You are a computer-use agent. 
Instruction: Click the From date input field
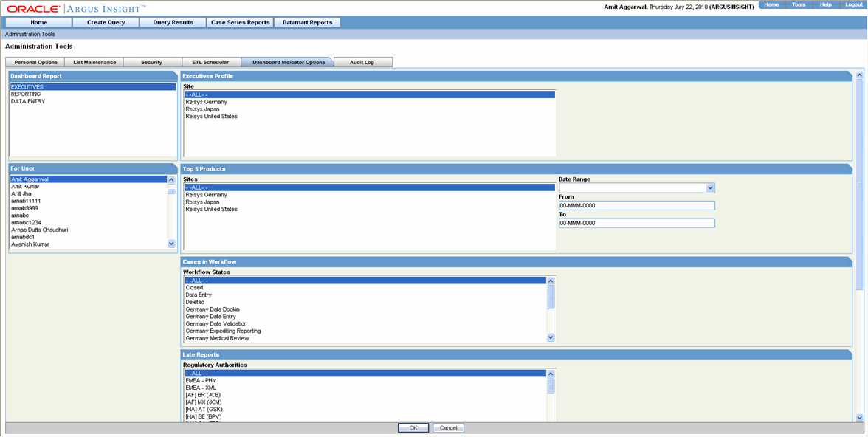pyautogui.click(x=636, y=205)
